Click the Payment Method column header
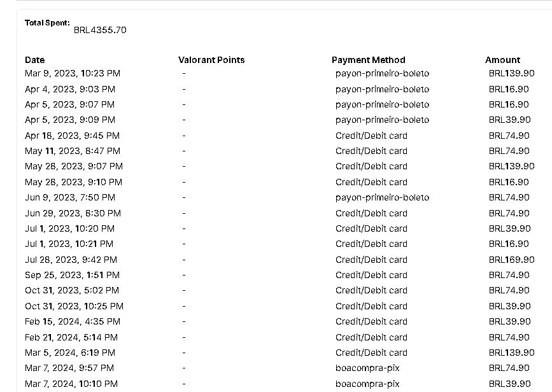The image size is (552, 392). (368, 60)
